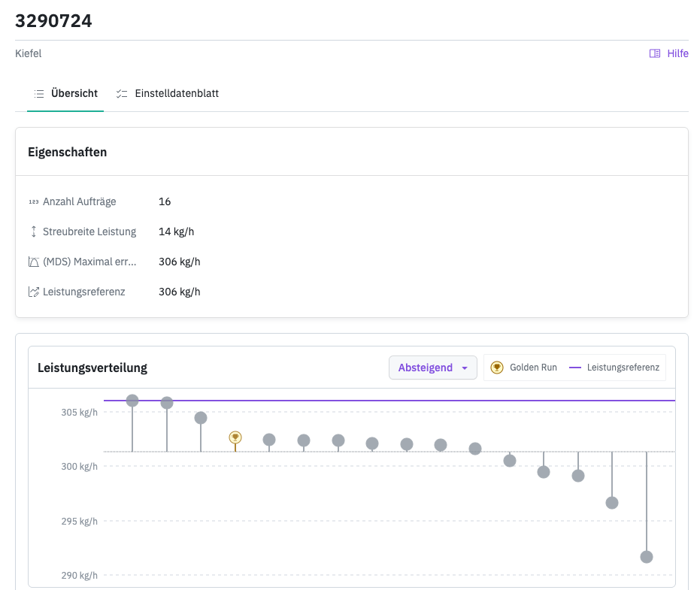The width and height of the screenshot is (700, 590).
Task: Click the purple Leistungsreferenz legend line
Action: click(575, 368)
